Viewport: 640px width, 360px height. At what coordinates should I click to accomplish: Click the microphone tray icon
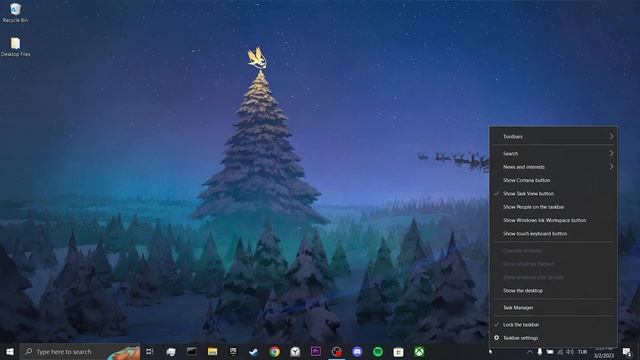(540, 352)
